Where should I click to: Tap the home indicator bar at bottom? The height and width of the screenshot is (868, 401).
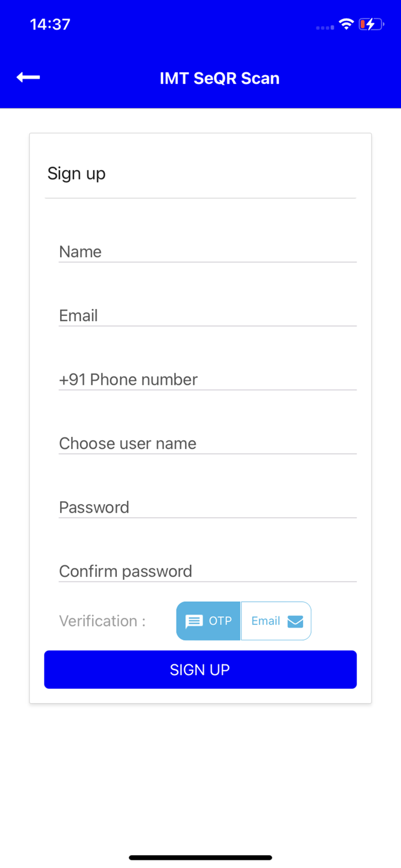[x=200, y=857]
